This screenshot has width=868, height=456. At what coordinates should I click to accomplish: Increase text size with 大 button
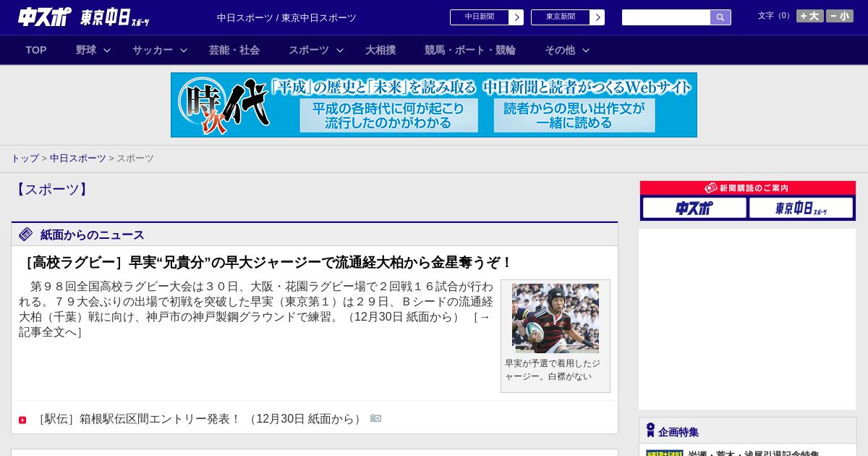[x=810, y=16]
